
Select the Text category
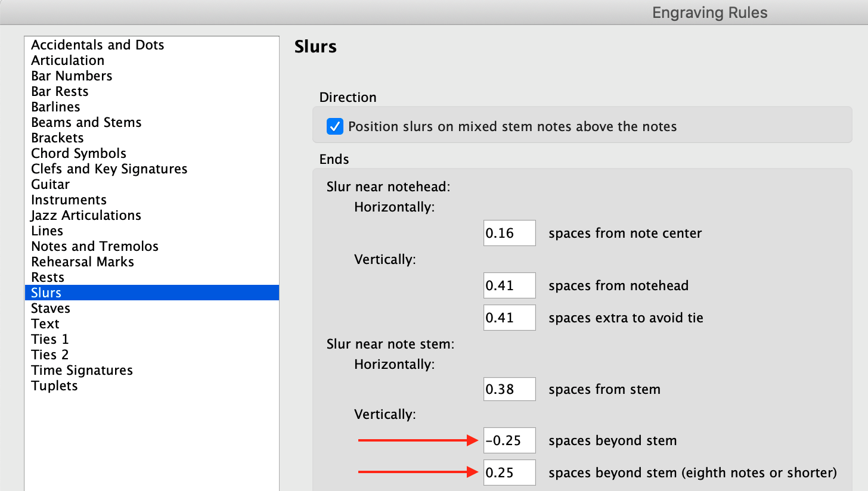[152, 324]
